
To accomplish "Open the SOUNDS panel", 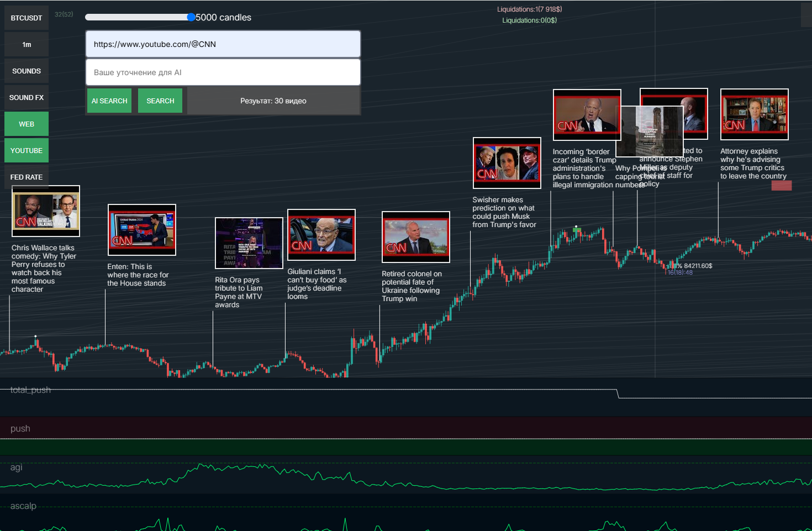I will click(27, 71).
